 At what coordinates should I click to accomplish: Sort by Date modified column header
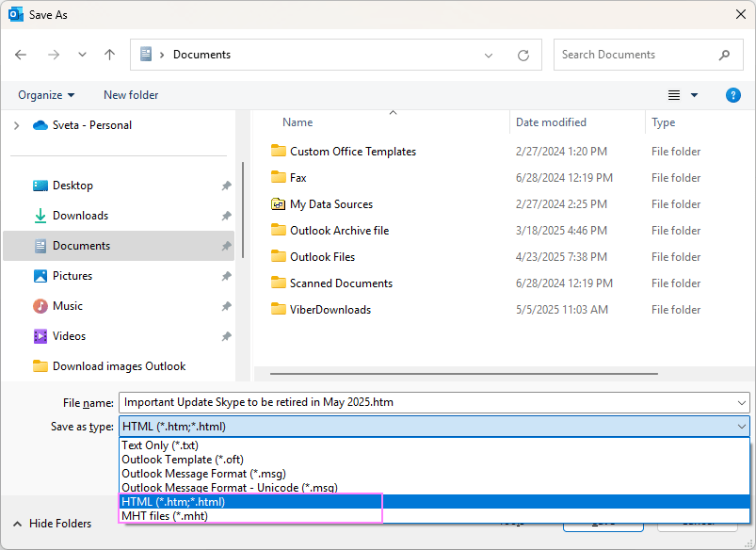(551, 122)
